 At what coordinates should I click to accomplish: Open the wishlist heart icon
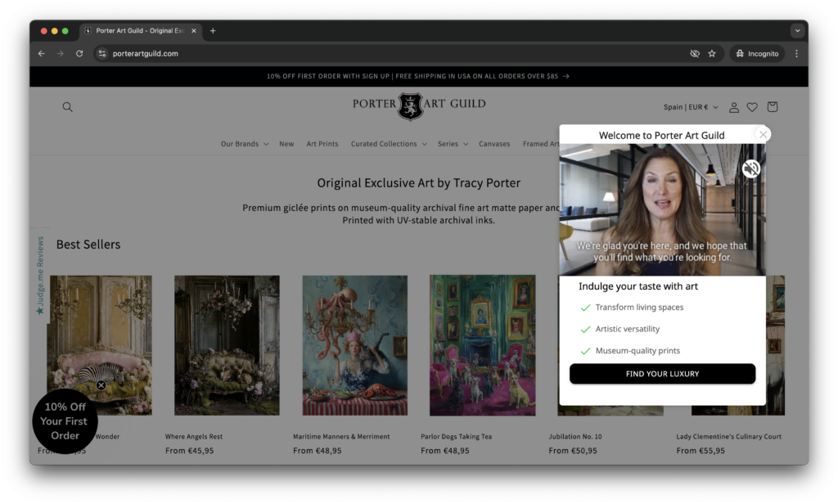coord(752,107)
